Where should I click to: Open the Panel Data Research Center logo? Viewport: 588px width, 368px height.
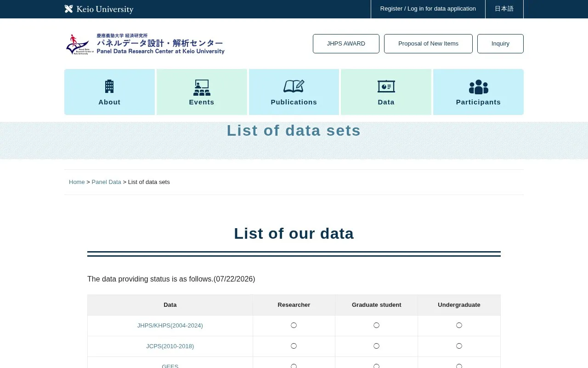145,44
